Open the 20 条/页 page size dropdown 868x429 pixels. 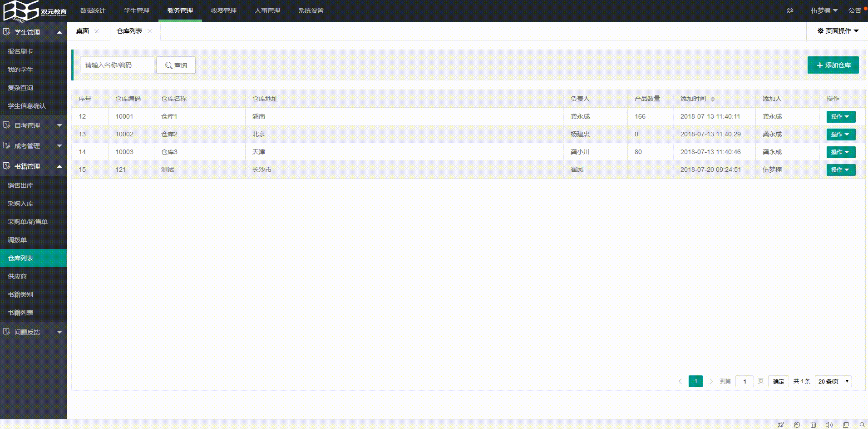(x=833, y=381)
